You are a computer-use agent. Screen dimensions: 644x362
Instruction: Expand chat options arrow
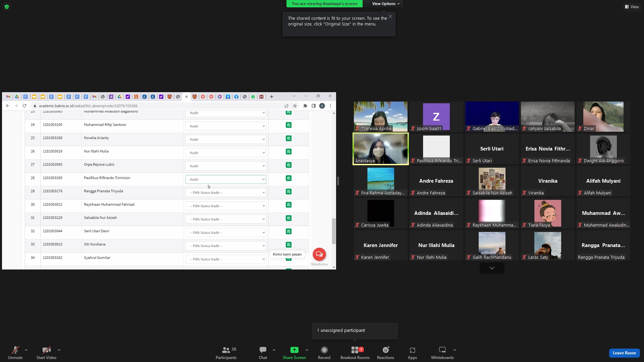(x=274, y=350)
